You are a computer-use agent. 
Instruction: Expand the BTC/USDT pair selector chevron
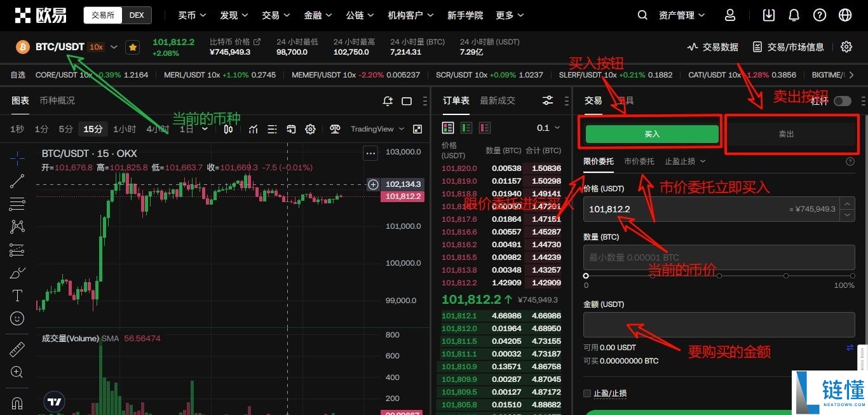tap(114, 47)
